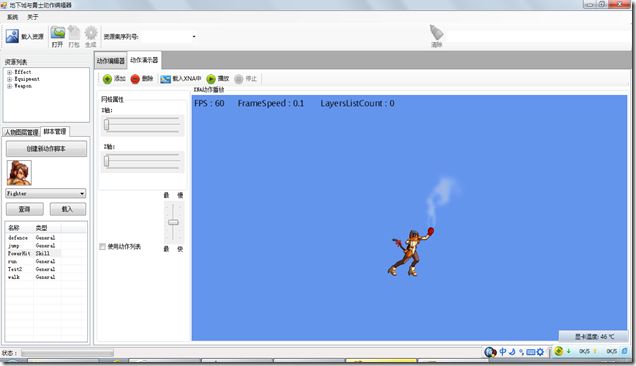
Task: Click the red 删除 delete icon
Action: click(x=135, y=79)
